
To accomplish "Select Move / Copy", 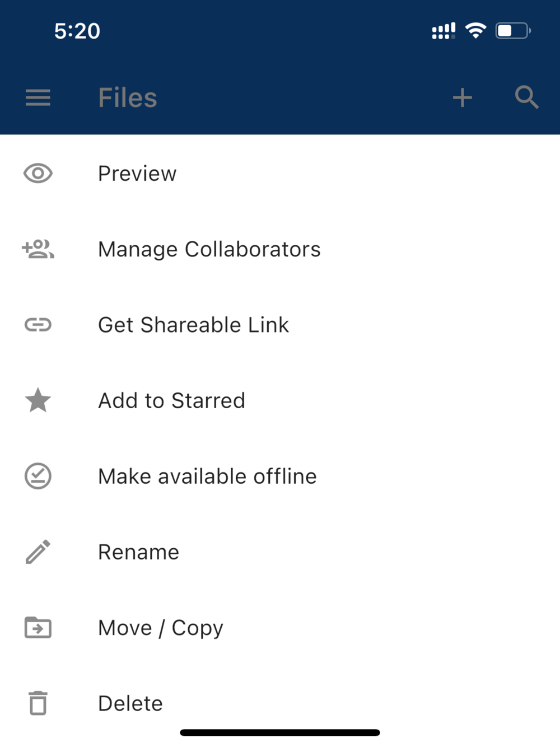I will click(x=280, y=627).
